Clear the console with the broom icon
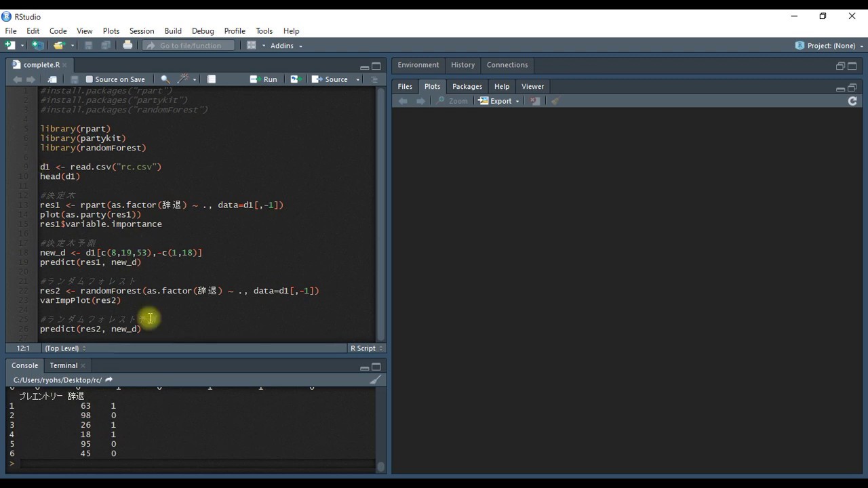 point(375,380)
